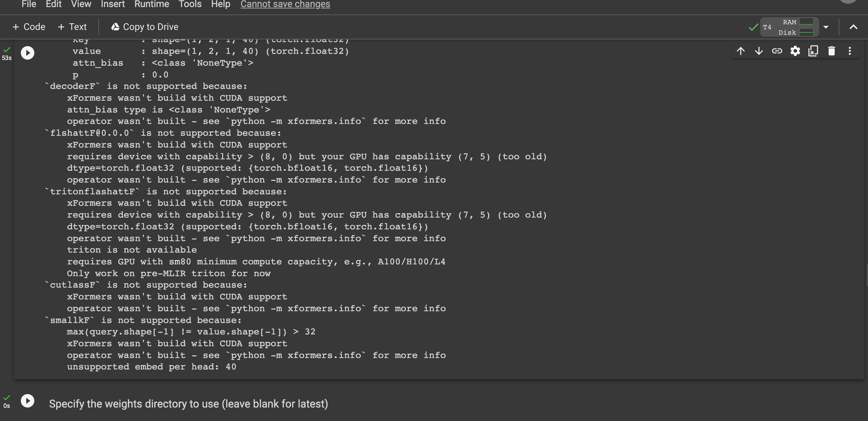The height and width of the screenshot is (421, 868).
Task: Open the more cell actions menu
Action: pyautogui.click(x=849, y=51)
